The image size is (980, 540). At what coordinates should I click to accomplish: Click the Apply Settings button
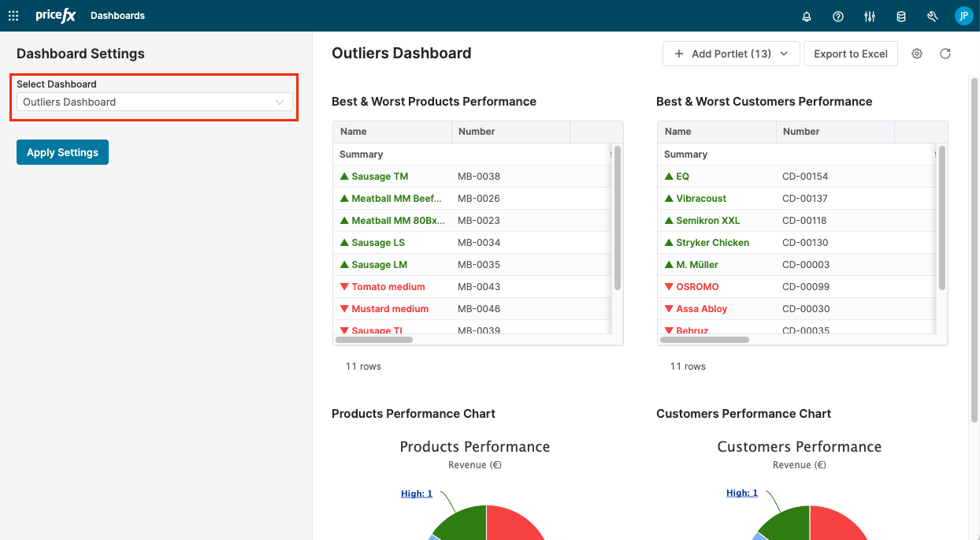[62, 151]
